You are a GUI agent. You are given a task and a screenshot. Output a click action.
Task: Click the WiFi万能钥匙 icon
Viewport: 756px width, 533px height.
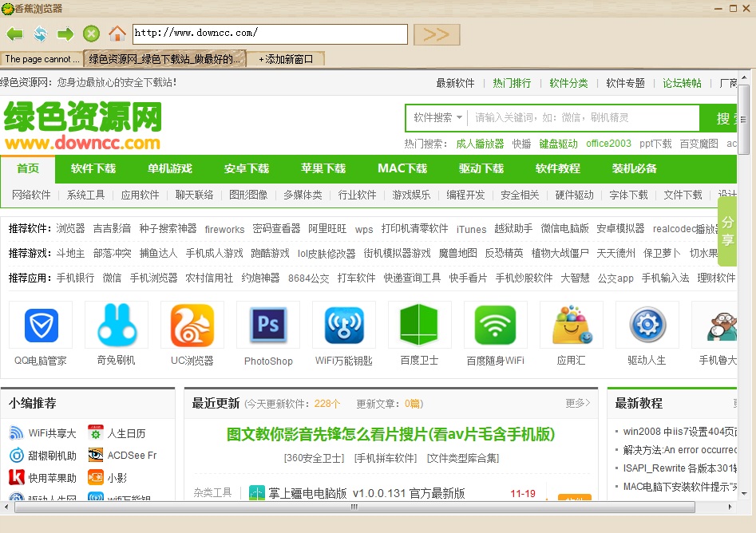tap(343, 325)
